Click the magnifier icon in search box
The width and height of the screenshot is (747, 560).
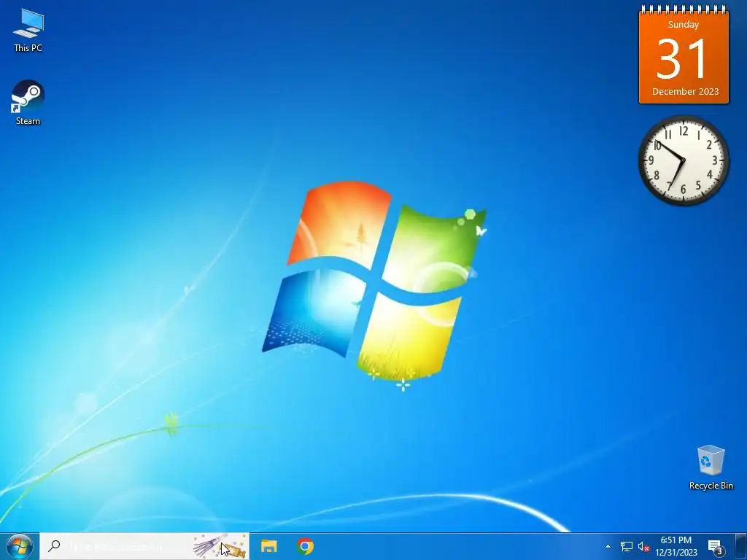[x=54, y=545]
